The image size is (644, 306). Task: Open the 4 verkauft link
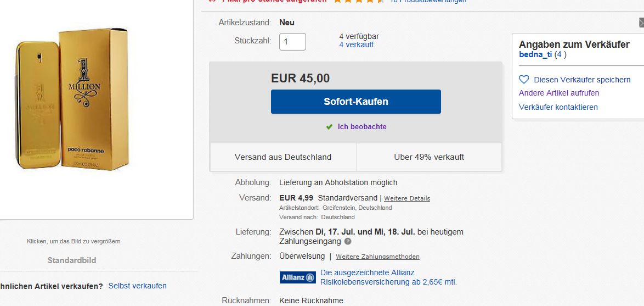point(357,45)
